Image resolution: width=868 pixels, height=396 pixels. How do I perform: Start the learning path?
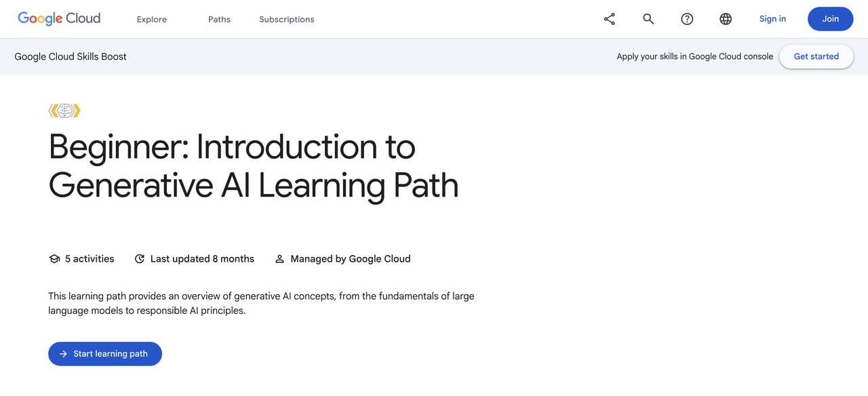(x=105, y=354)
